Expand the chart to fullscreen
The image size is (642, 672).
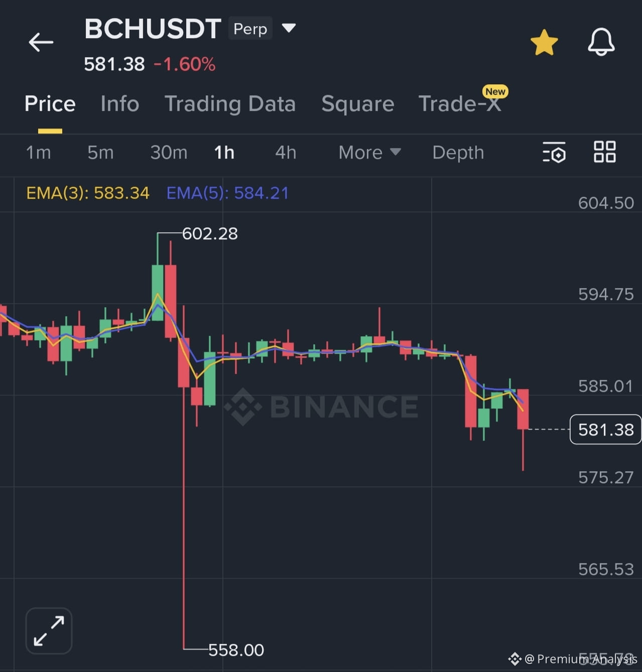click(x=48, y=630)
